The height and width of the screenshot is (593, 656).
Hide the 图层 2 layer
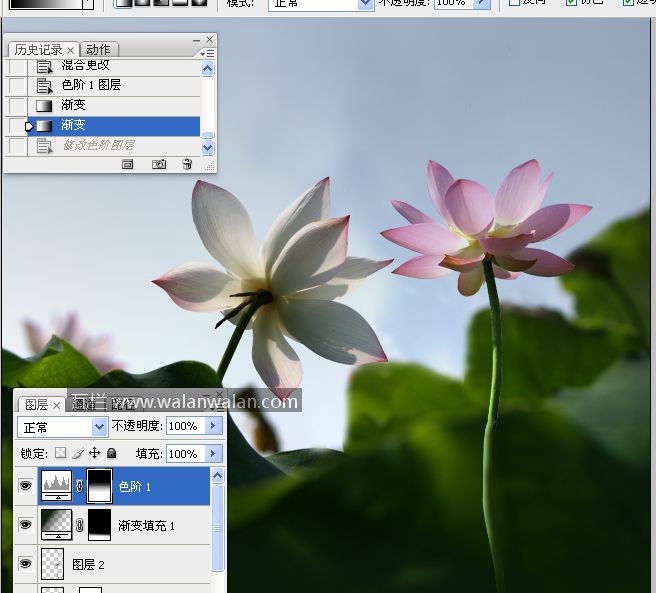click(26, 564)
